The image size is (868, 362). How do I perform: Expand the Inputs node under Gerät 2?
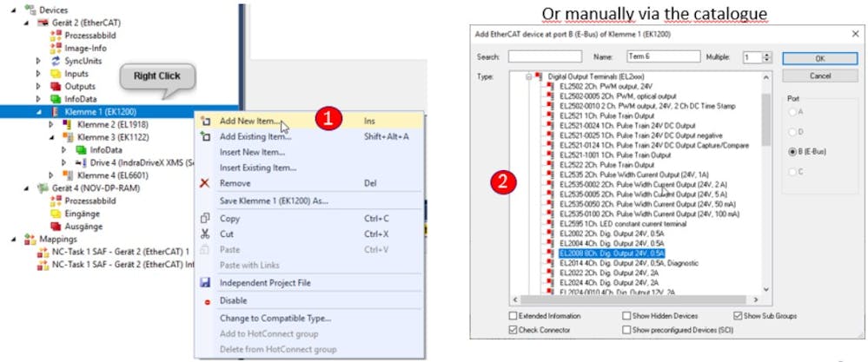(39, 74)
